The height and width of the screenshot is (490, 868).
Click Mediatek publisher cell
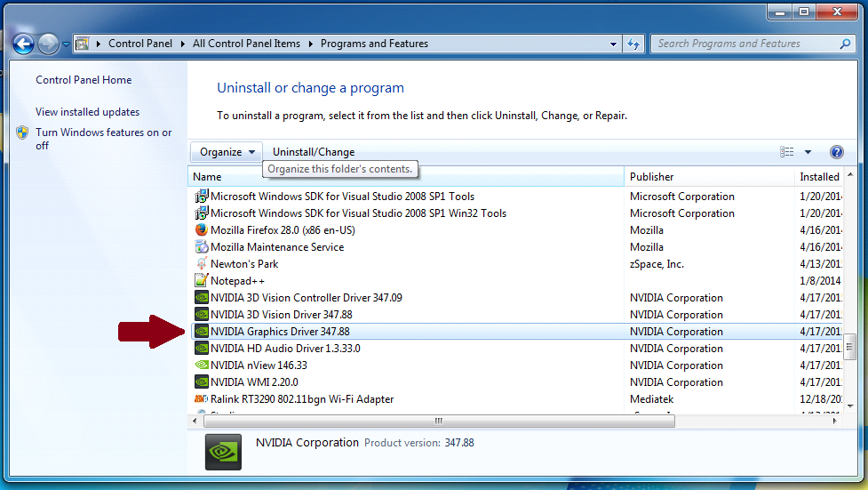(x=651, y=399)
